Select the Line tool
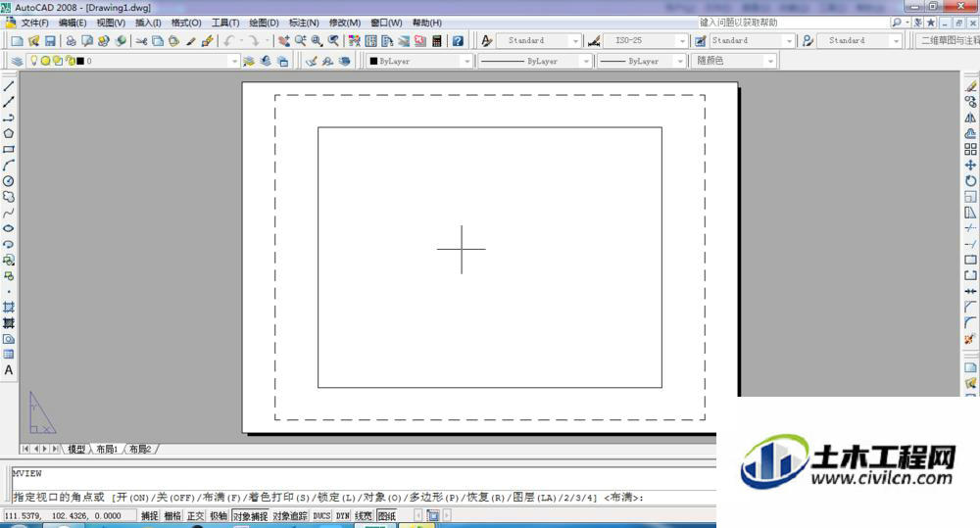The width and height of the screenshot is (980, 528). [x=9, y=86]
